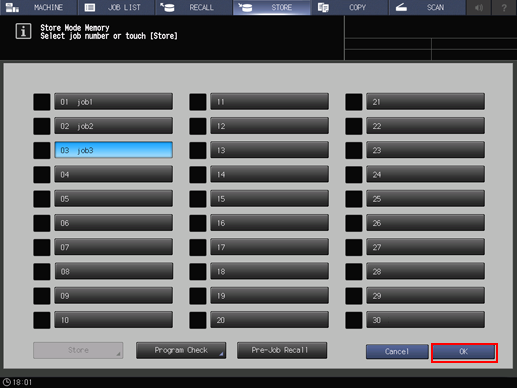Screen dimensions: 517x388
Task: Toggle the black box beside slot 15
Action: click(x=198, y=199)
